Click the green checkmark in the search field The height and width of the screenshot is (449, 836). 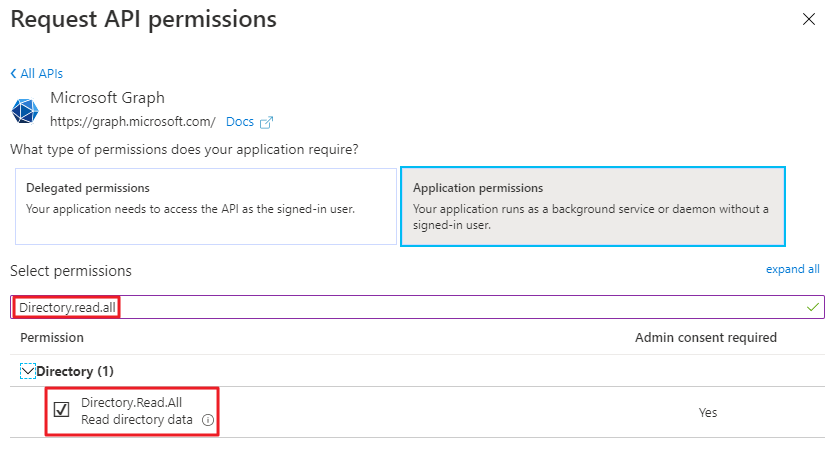coord(813,307)
